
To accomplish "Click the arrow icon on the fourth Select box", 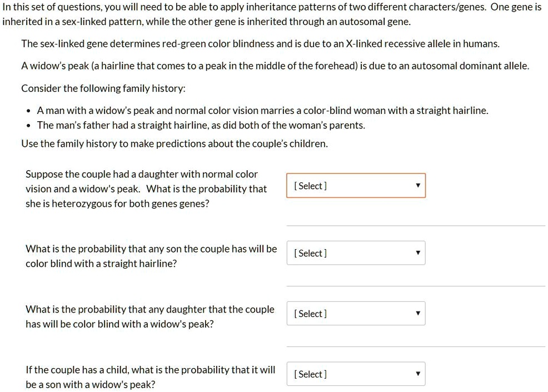I will point(418,374).
